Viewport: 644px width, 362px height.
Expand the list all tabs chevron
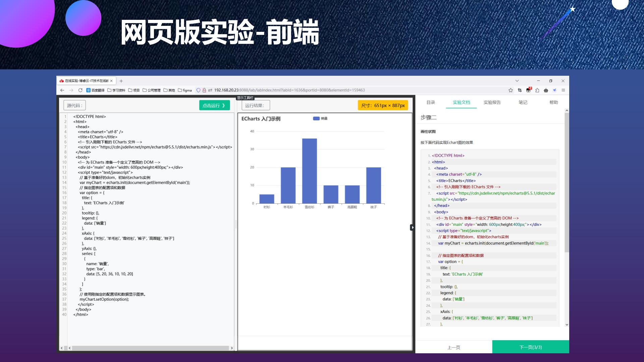click(x=517, y=81)
